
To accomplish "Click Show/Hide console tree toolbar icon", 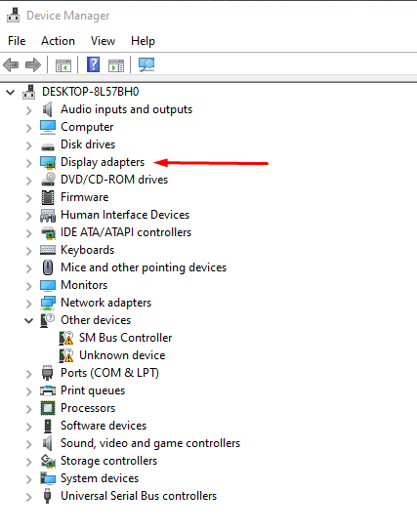I will 63,65.
